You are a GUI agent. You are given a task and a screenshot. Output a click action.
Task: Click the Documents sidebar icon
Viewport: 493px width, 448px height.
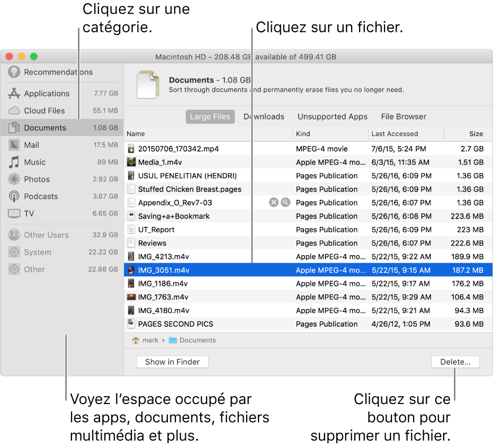[x=14, y=128]
